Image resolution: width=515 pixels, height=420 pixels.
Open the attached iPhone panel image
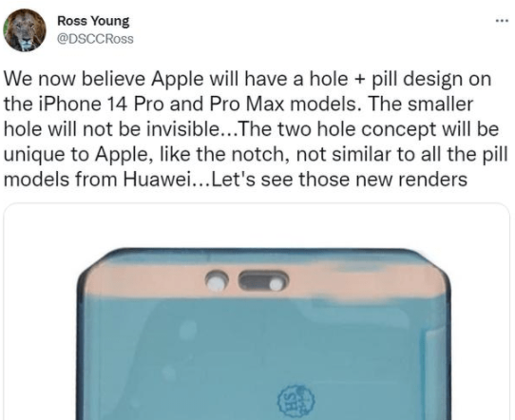257,312
